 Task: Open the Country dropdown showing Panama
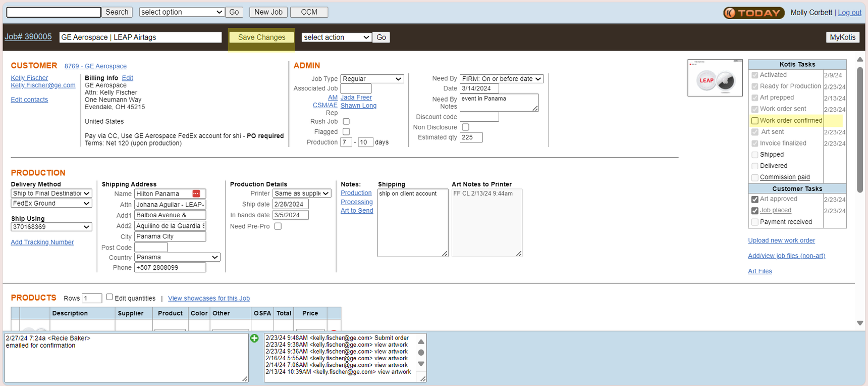tap(177, 257)
